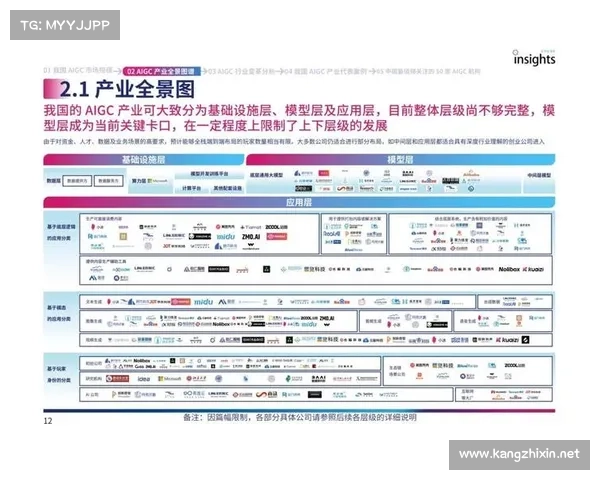Click the ZMO.AI logo in 生产可直接消费内容 box
This screenshot has width=600, height=480.
click(251, 237)
